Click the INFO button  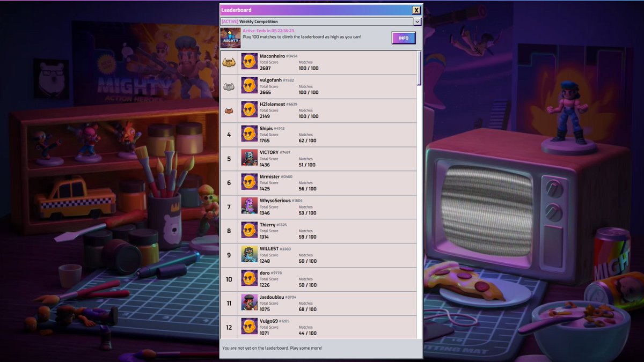[x=404, y=38]
